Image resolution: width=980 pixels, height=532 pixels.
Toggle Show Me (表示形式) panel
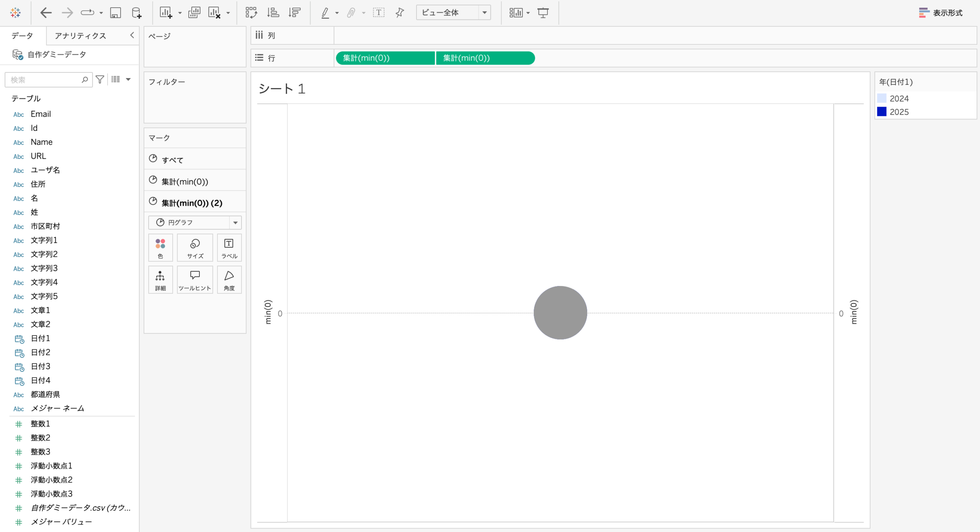[941, 13]
